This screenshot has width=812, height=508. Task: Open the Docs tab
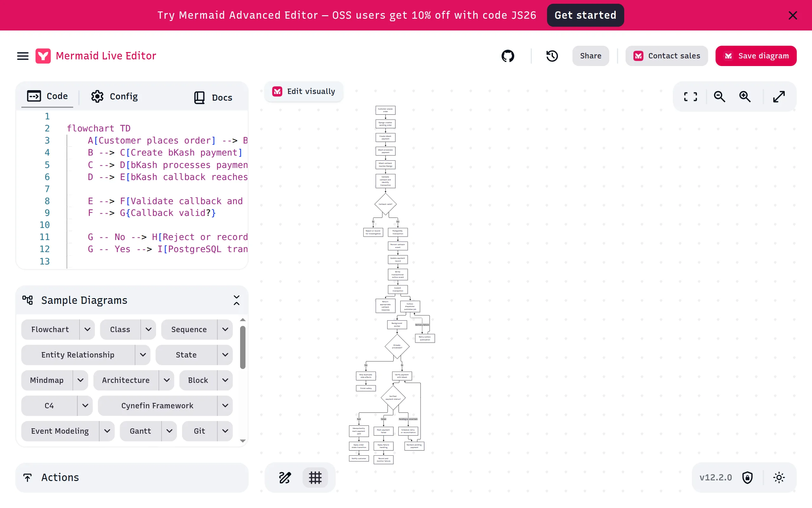click(213, 97)
